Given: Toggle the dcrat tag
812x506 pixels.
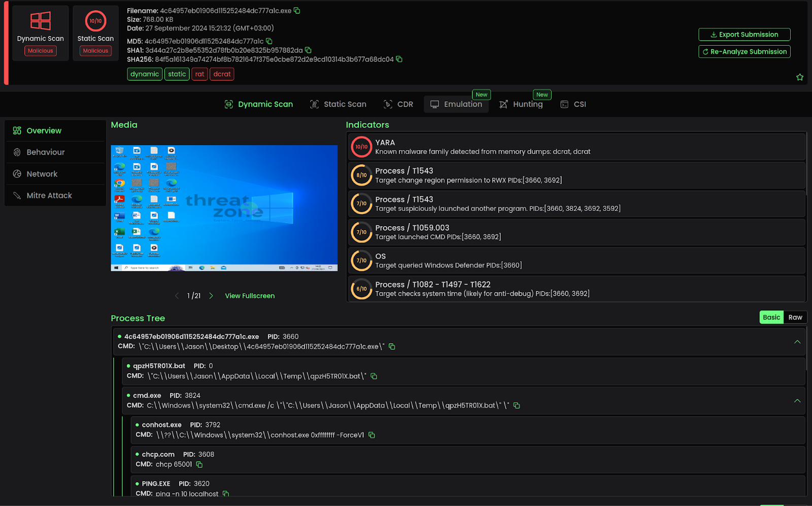Looking at the screenshot, I should point(222,74).
